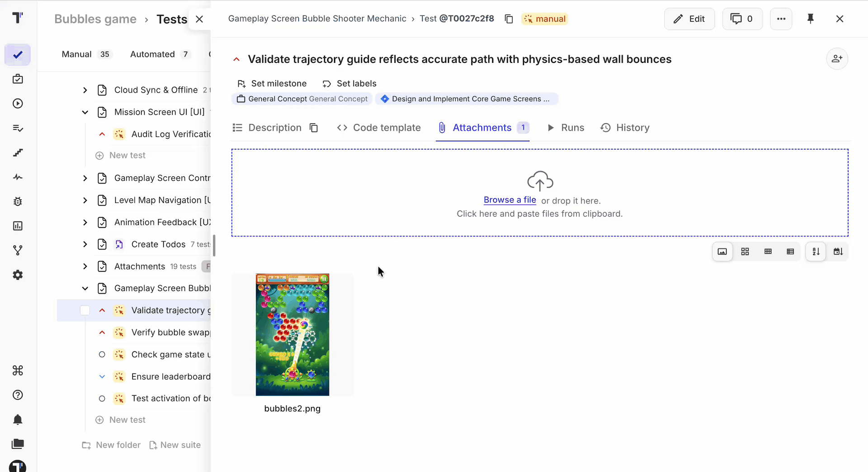Open the Help question mark icon
The width and height of the screenshot is (868, 472).
(x=18, y=395)
